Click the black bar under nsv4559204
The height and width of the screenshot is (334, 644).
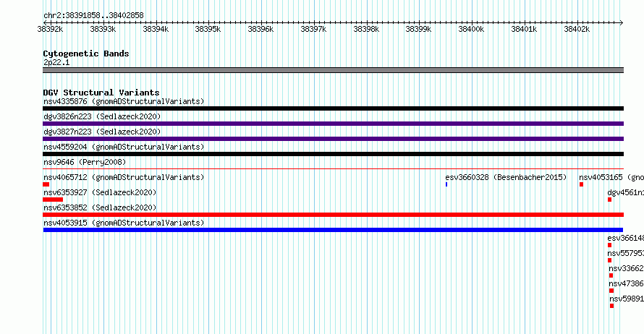[333, 154]
